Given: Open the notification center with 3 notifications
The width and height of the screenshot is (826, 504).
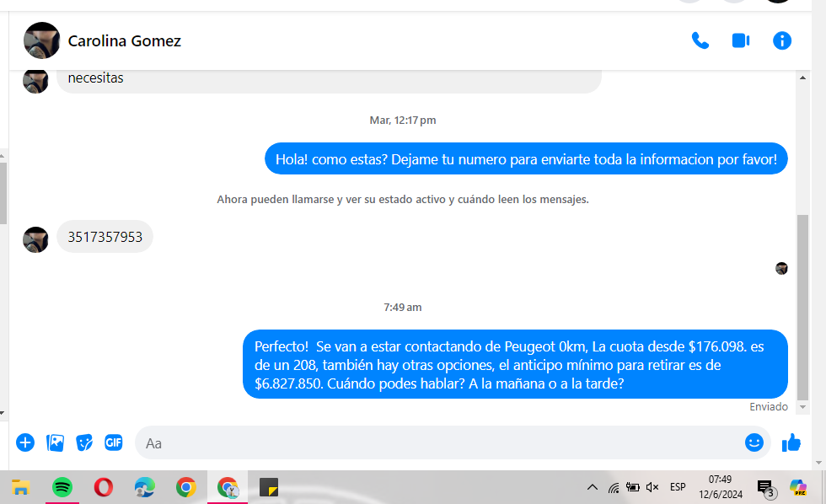Looking at the screenshot, I should click(766, 488).
